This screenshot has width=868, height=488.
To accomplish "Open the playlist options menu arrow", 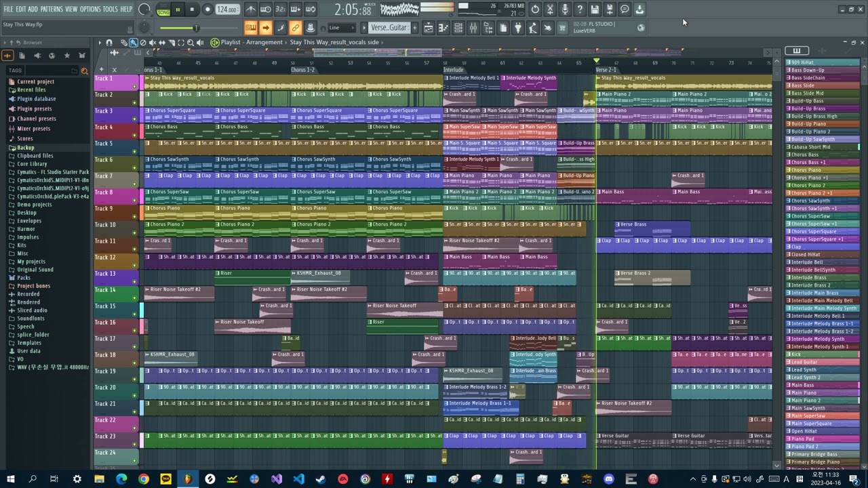I will click(100, 43).
